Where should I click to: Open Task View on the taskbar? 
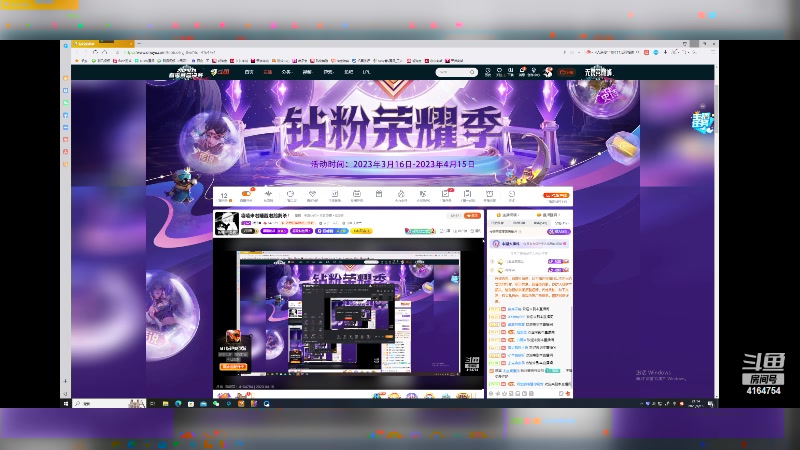(152, 404)
